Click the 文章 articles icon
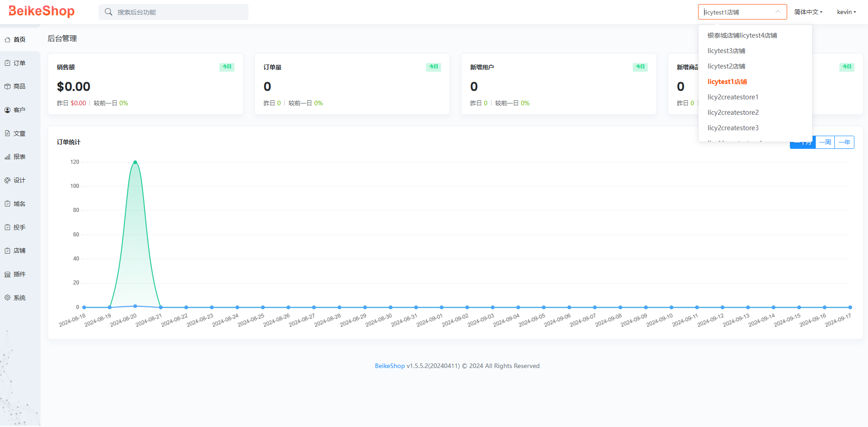The image size is (868, 427). (7, 133)
